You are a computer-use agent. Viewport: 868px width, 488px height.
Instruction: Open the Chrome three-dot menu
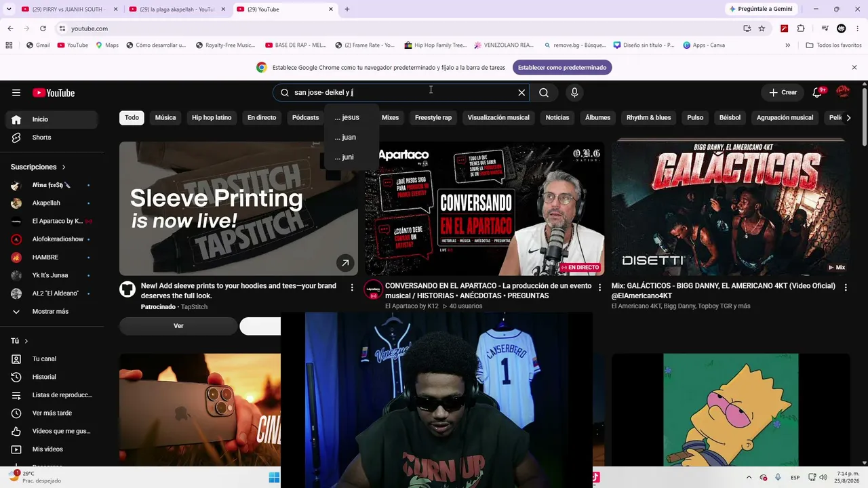(x=858, y=28)
